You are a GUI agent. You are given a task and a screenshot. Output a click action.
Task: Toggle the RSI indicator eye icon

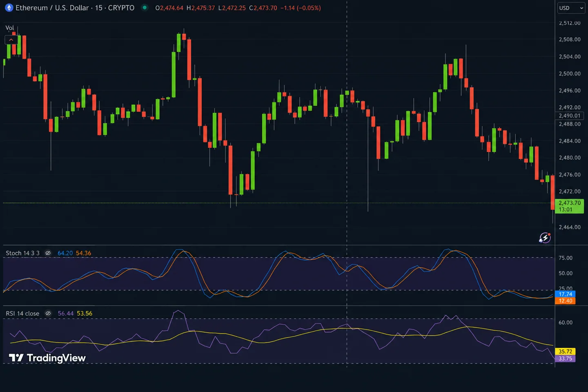click(48, 314)
